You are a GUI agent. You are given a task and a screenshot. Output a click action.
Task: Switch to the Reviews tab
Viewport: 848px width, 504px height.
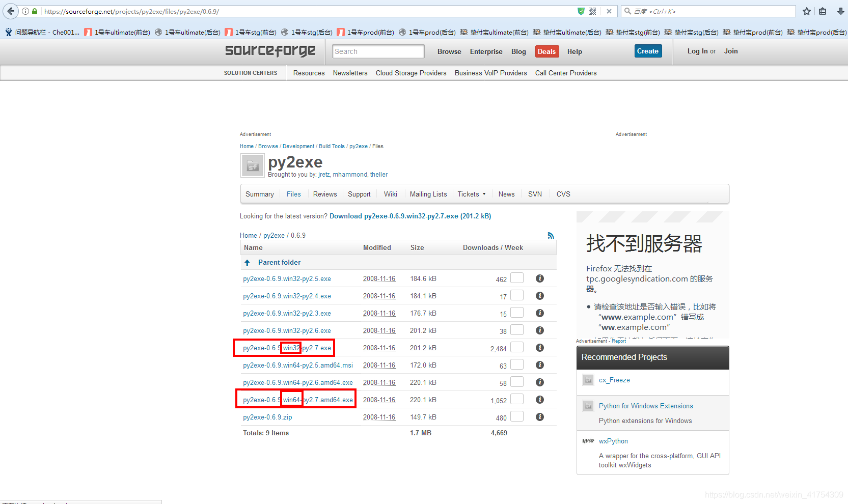pyautogui.click(x=325, y=194)
